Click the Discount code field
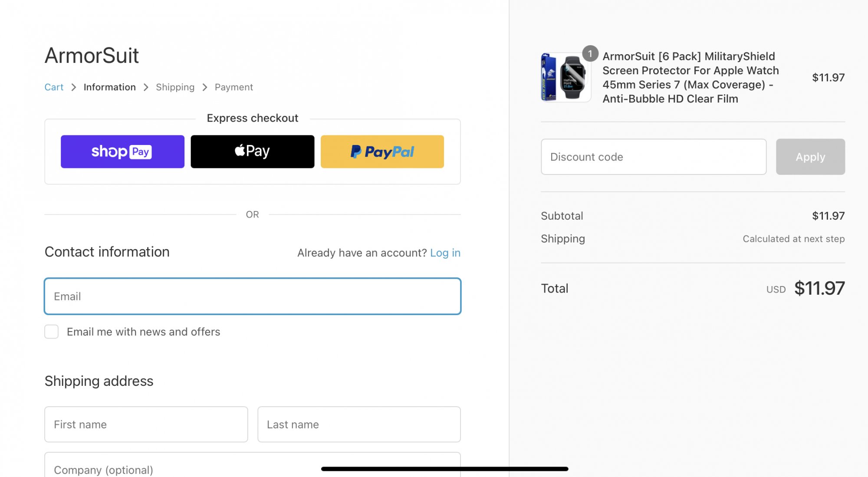 (x=653, y=157)
